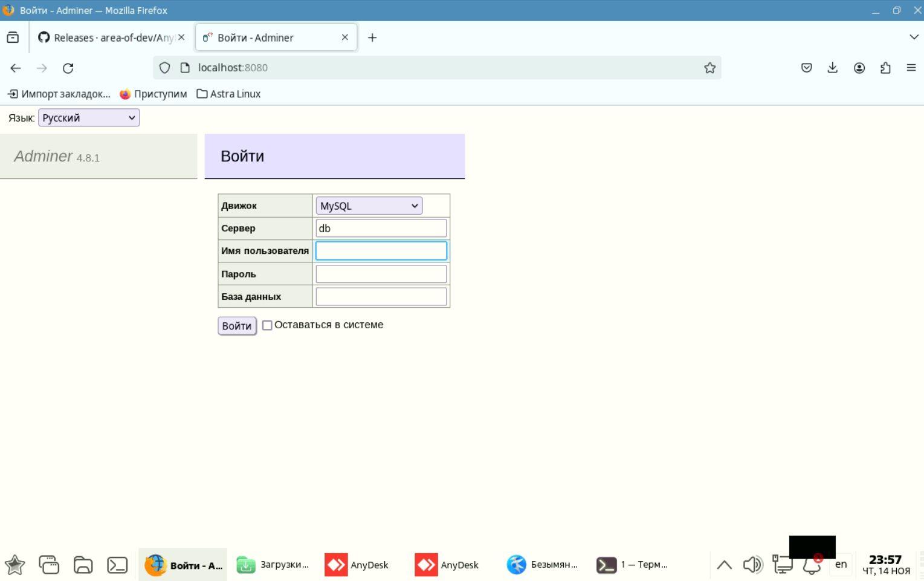Screen dimensions: 924x581
Task: Open the star start menu in taskbar
Action: pos(15,565)
